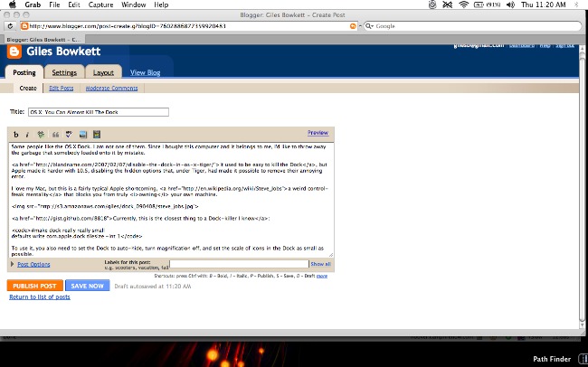Open the View Blog link

pos(145,72)
